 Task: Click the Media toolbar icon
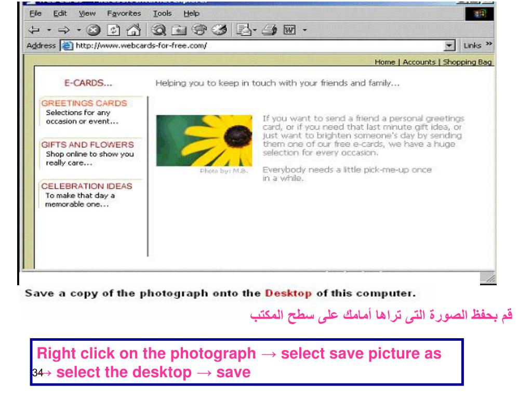[x=199, y=30]
